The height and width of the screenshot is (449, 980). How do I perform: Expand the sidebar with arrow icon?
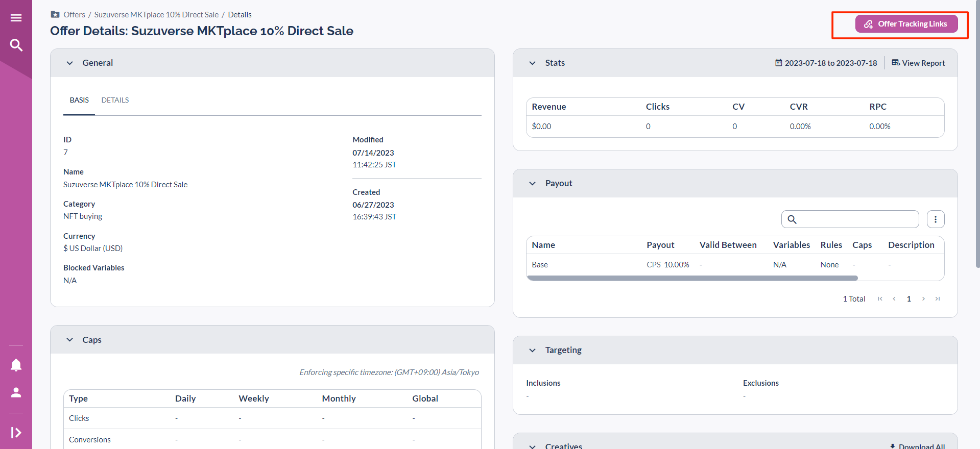16,433
